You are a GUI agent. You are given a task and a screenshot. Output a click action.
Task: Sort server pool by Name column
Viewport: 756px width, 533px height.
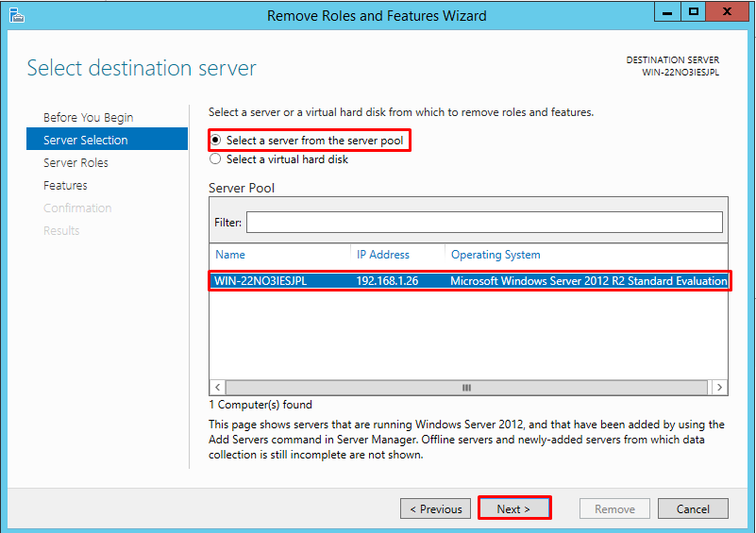(230, 255)
